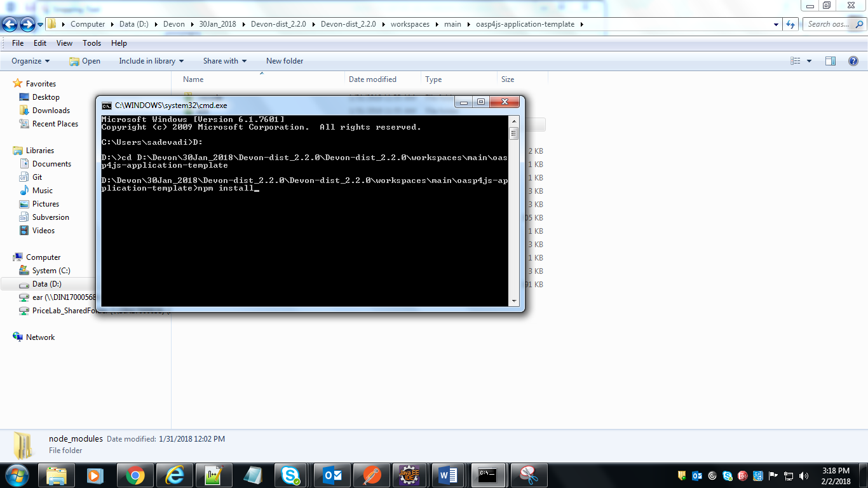The width and height of the screenshot is (868, 488).
Task: Launch Microsoft Word from the taskbar
Action: (449, 475)
